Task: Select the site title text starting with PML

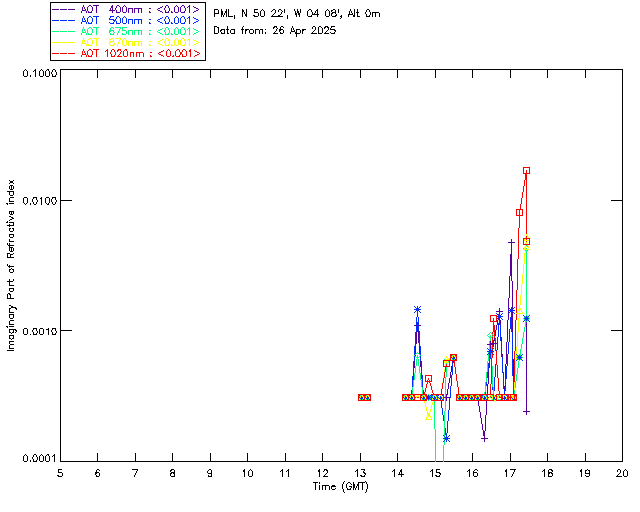Action: pyautogui.click(x=297, y=14)
